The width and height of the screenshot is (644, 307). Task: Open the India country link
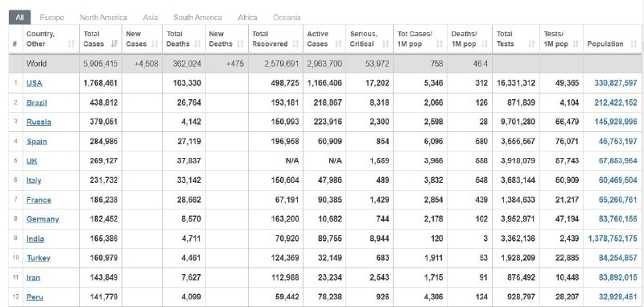[35, 239]
